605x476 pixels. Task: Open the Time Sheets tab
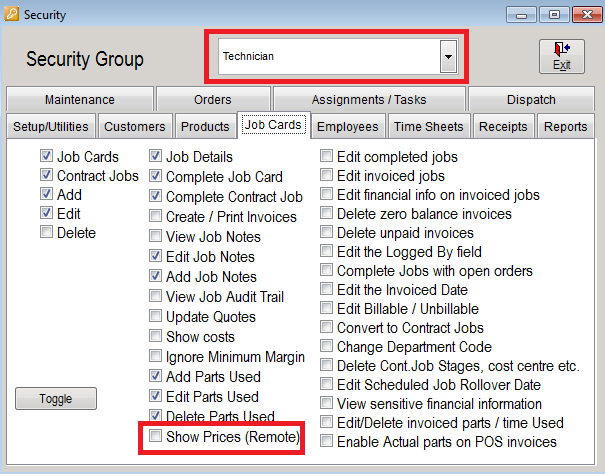429,126
